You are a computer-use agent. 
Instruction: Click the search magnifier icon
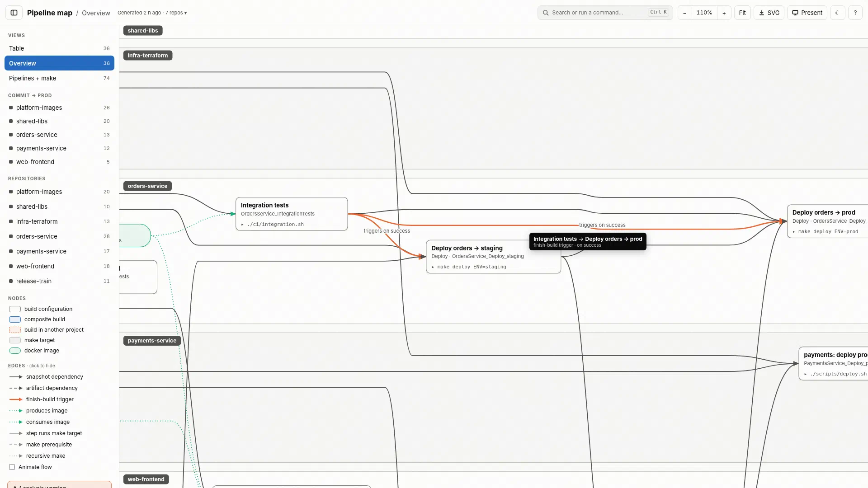pos(546,13)
